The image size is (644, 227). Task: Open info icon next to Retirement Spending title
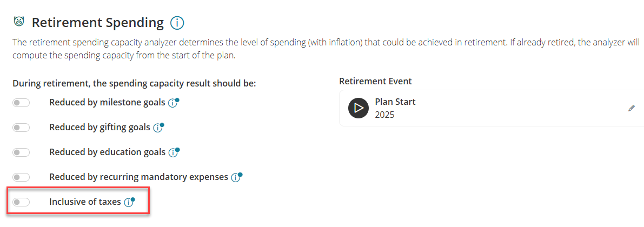(x=177, y=23)
